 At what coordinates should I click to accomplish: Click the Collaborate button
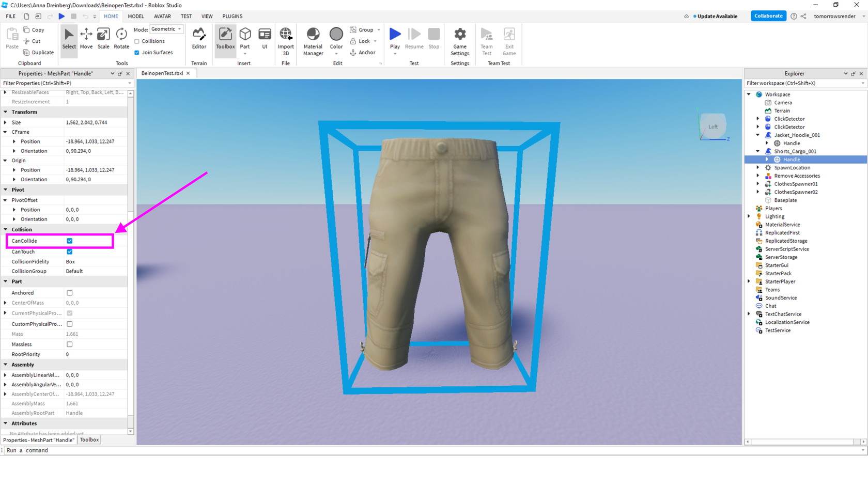(768, 16)
